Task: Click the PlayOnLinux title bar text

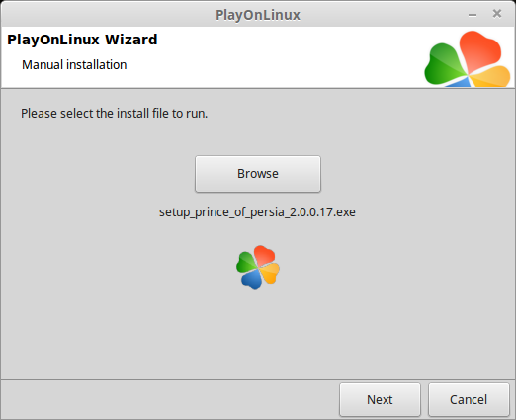Action: [258, 15]
